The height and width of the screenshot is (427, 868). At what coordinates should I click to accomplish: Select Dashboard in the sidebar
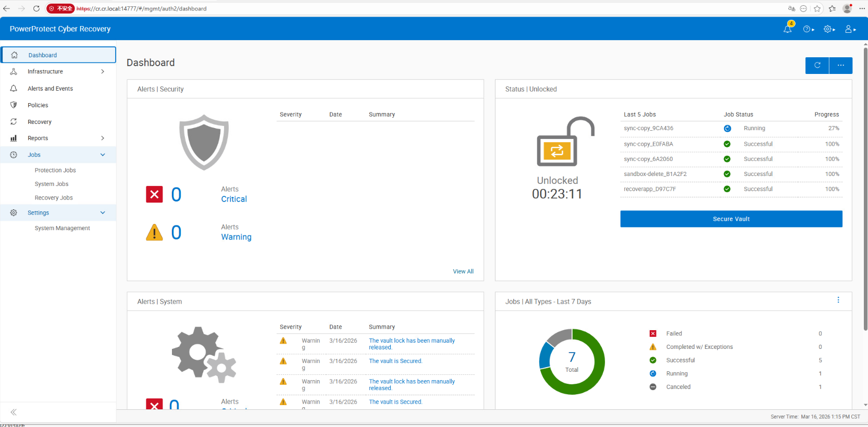pos(58,55)
